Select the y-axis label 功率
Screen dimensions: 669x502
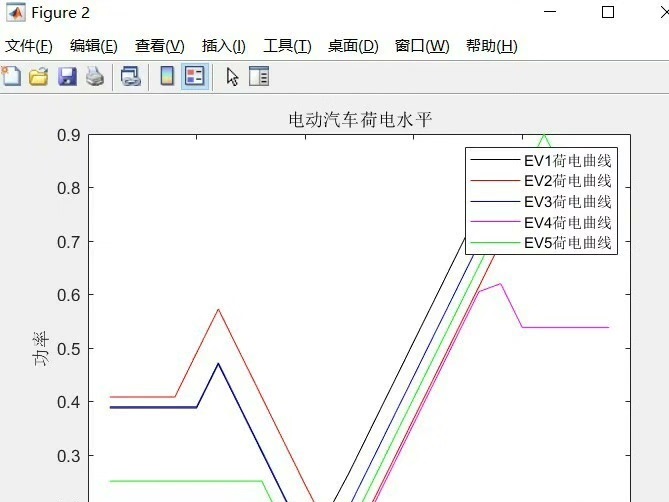coord(41,348)
